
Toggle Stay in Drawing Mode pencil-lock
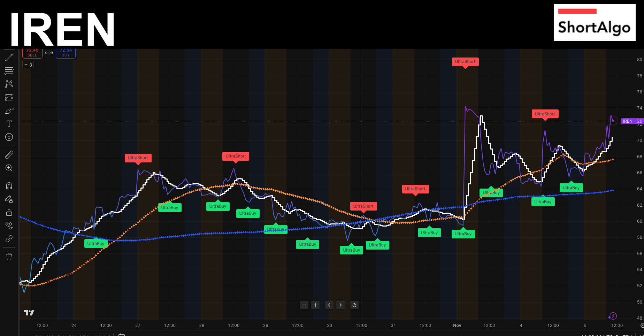coord(9,199)
